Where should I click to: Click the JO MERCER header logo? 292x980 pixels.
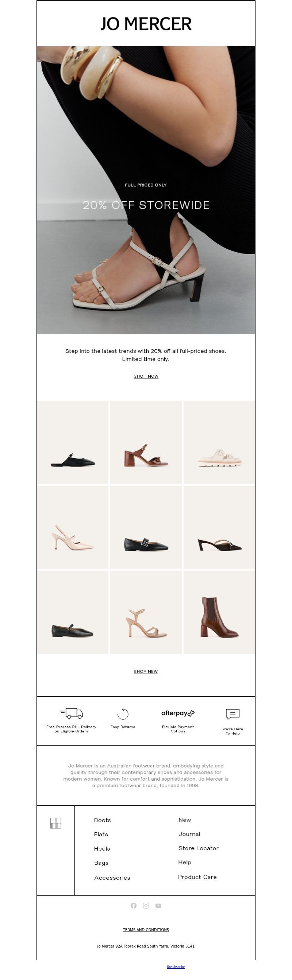(146, 24)
